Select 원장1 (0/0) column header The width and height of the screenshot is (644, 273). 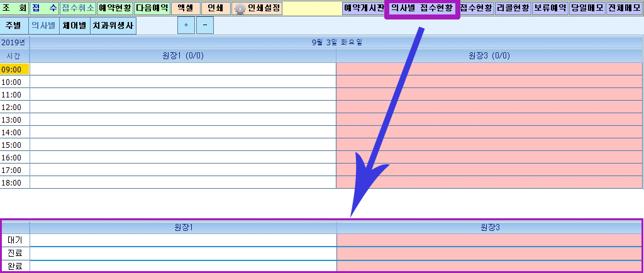[x=183, y=56]
